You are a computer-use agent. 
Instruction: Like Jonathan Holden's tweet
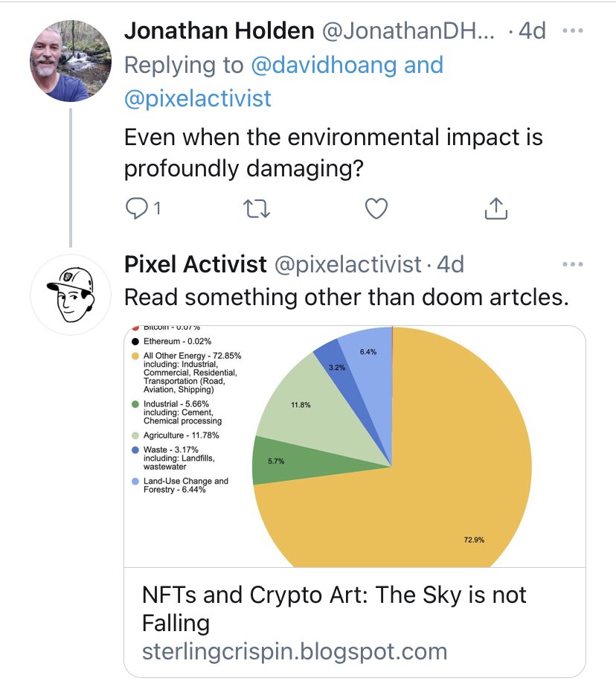(376, 210)
